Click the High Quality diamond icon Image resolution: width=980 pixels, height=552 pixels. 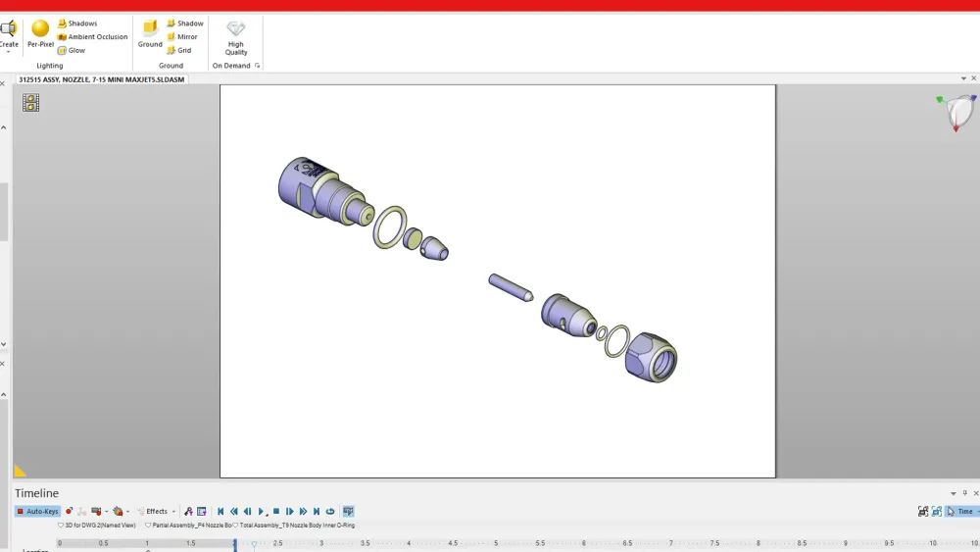coord(235,28)
